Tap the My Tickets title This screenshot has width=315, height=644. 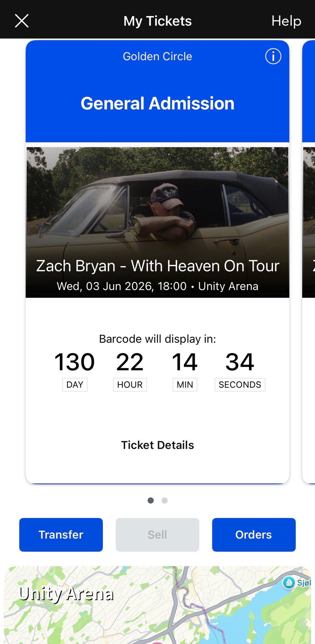(157, 21)
